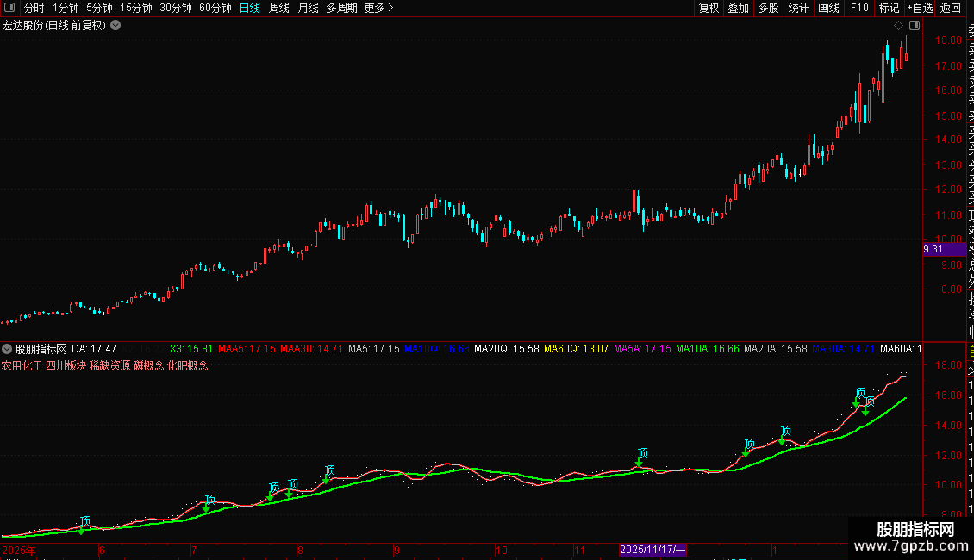Click the X3: 15.81 indicator value

(x=190, y=349)
